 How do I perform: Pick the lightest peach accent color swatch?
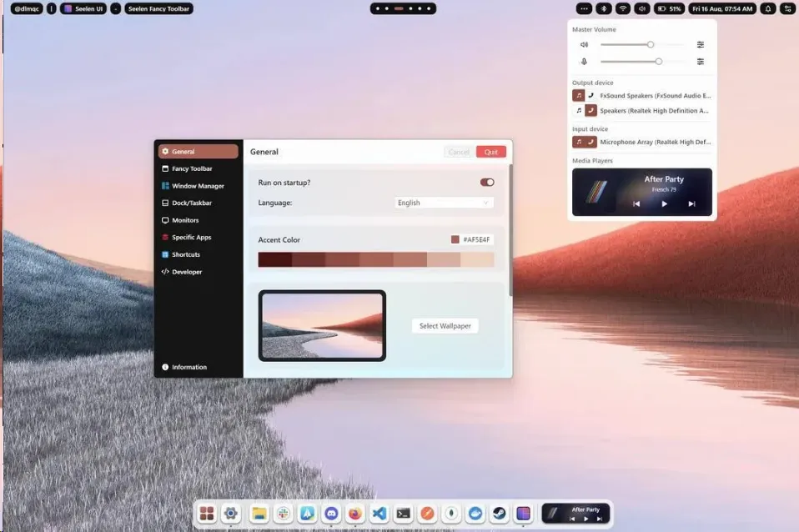[x=477, y=259]
